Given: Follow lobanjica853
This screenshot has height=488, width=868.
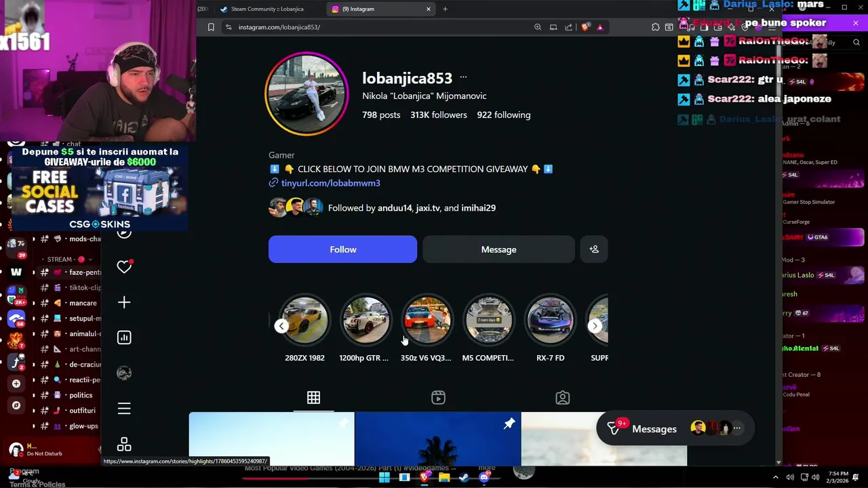Looking at the screenshot, I should (x=342, y=249).
